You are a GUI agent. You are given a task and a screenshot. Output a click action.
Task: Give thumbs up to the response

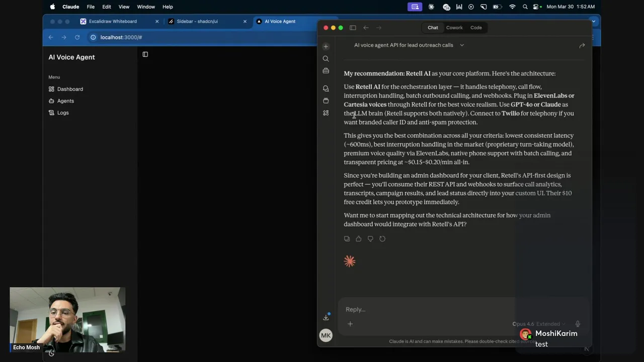coord(359,239)
